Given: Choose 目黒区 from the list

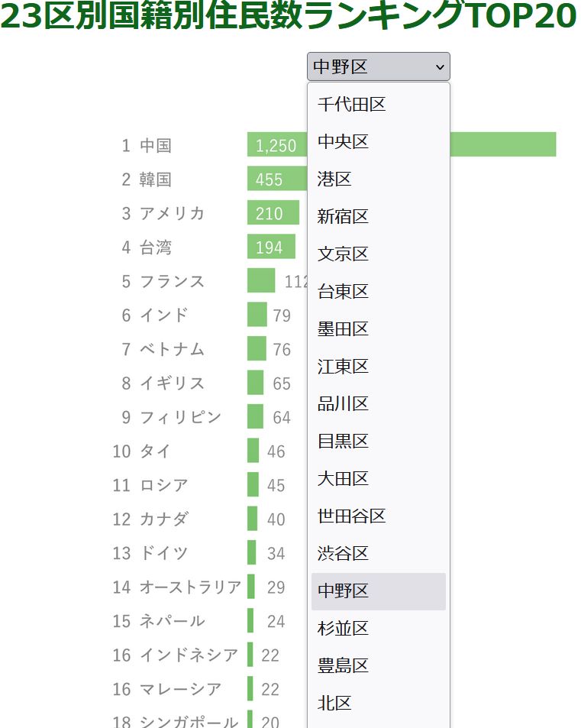Looking at the screenshot, I should pyautogui.click(x=378, y=442).
